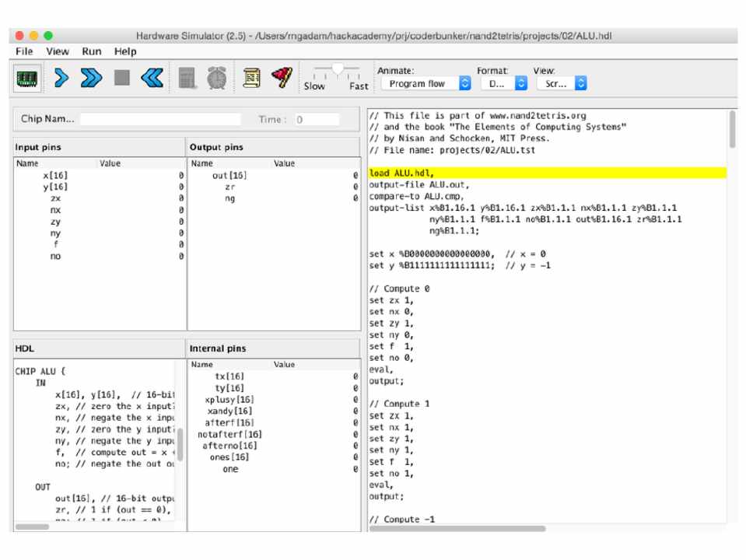Open the View dropdown in toolbar
The height and width of the screenshot is (560, 746).
[560, 83]
